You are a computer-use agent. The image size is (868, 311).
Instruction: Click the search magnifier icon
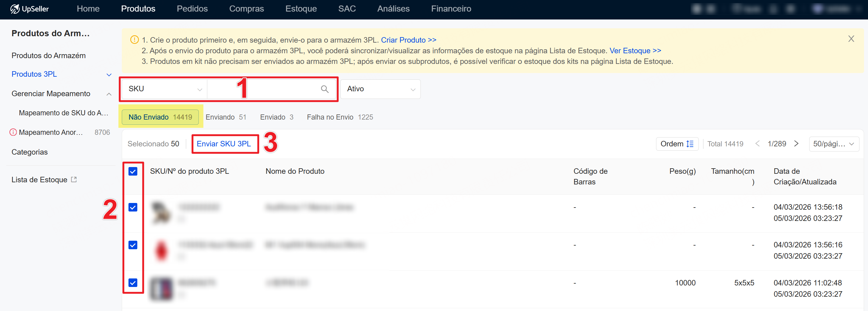pos(324,89)
